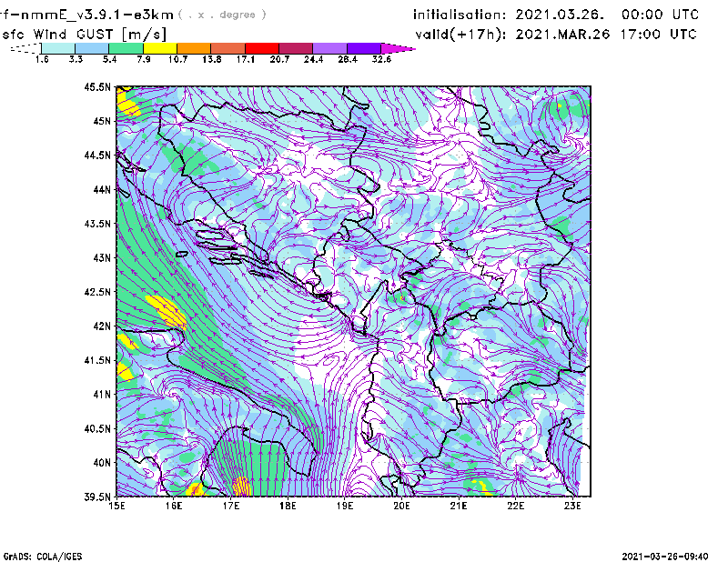This screenshot has width=728, height=562.
Task: Click the 23E longitude axis label
Action: (572, 506)
